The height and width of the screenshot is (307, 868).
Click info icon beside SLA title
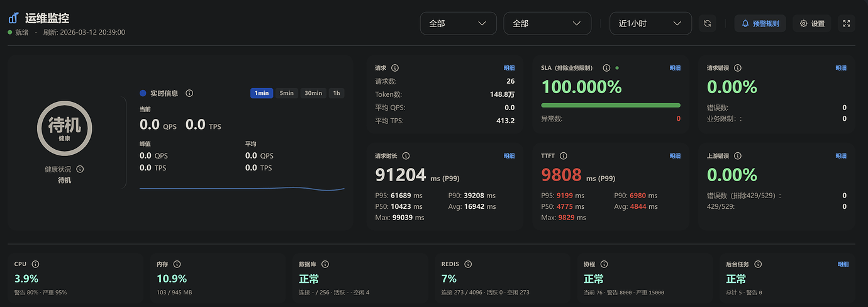pyautogui.click(x=606, y=68)
